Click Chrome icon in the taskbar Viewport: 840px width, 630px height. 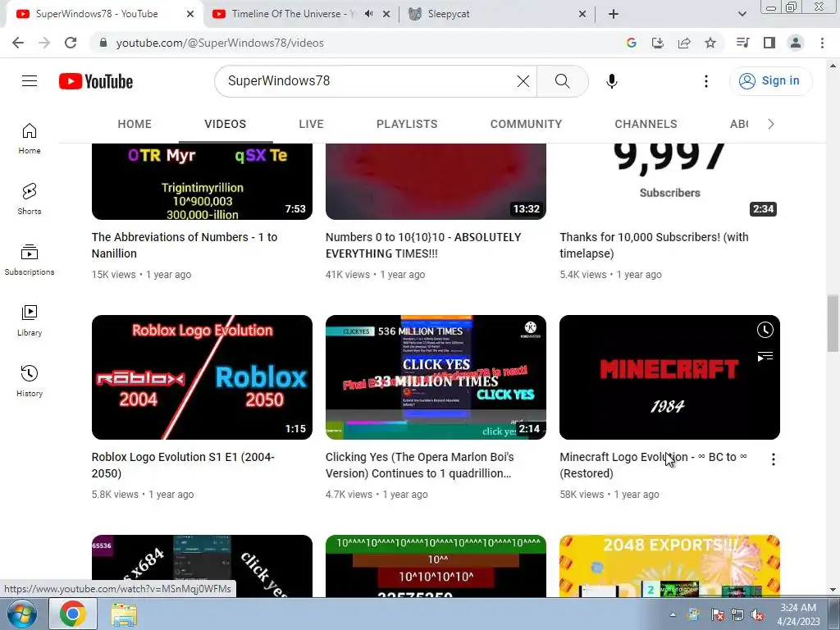tap(73, 614)
